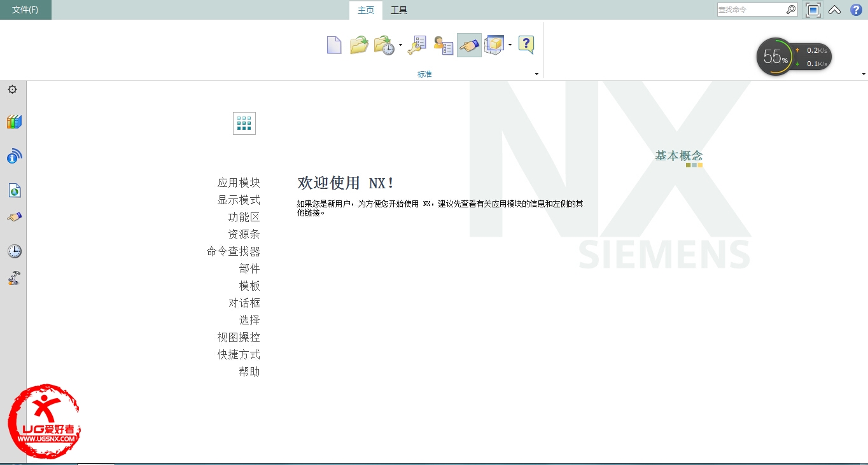Open pointing hand panel in left sidebar
Screen dimensions: 868x465
14,218
